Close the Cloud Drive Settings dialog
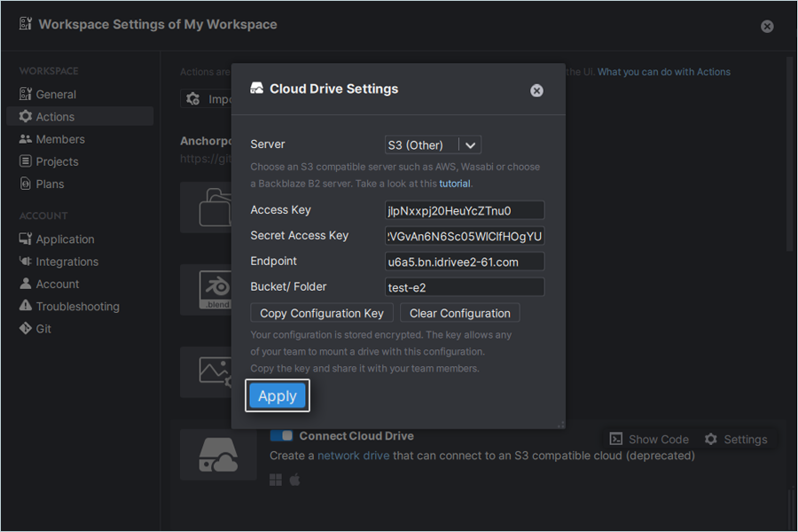Screen dimensions: 798x532 [x=536, y=90]
